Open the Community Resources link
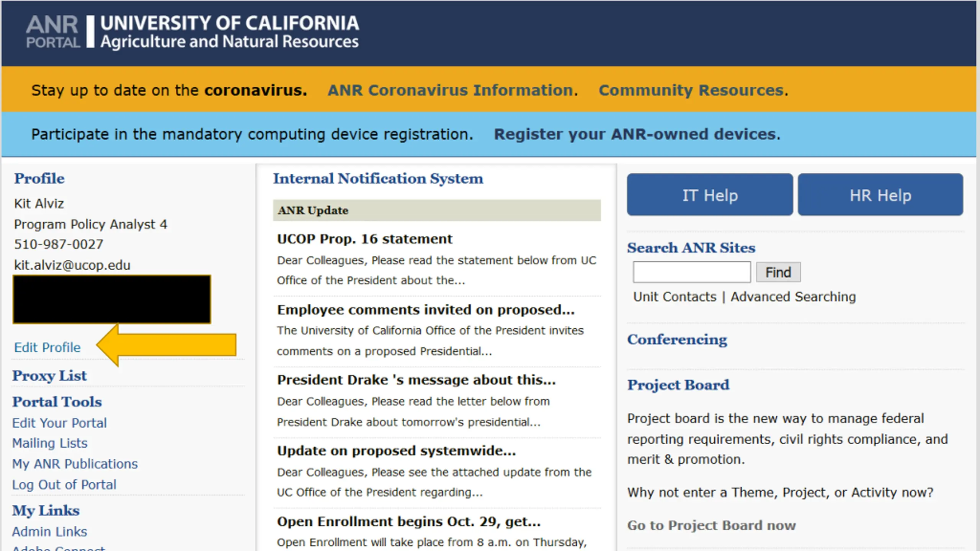980x551 pixels. [x=693, y=90]
